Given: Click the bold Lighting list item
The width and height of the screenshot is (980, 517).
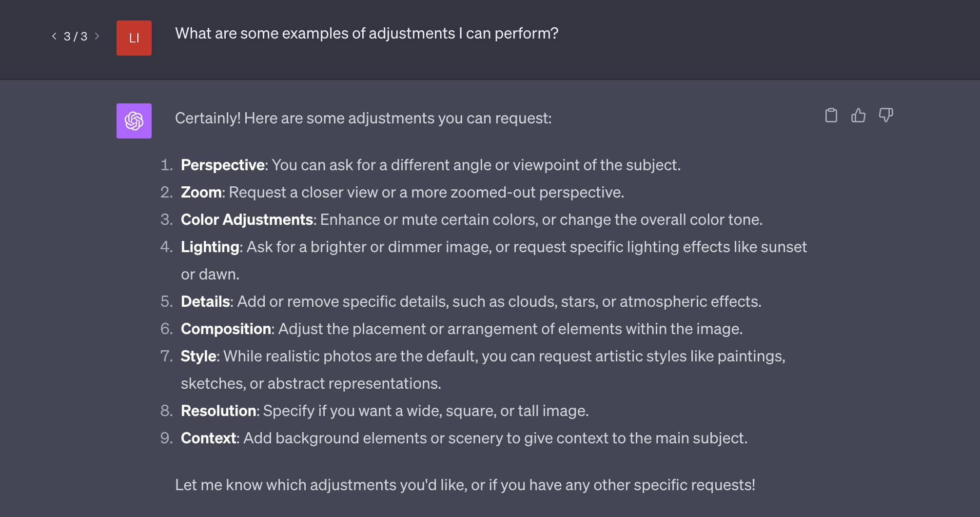Looking at the screenshot, I should coord(210,247).
